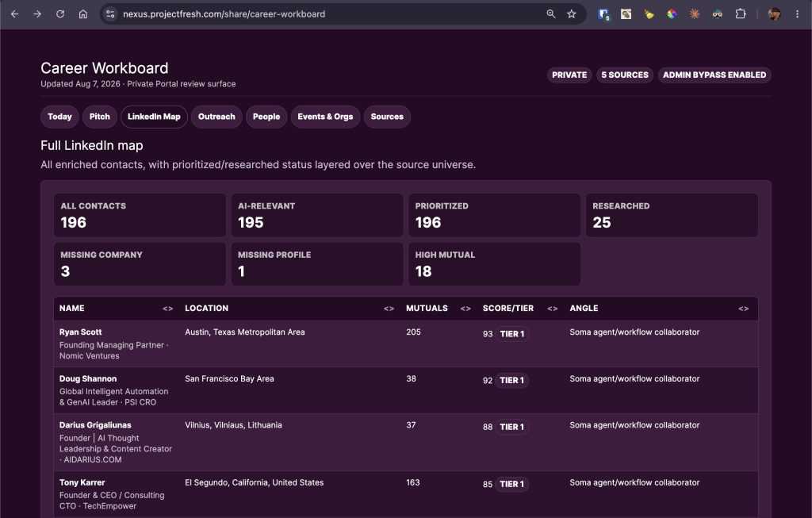The image size is (812, 518).
Task: Open Ryan Scott's contact name
Action: tap(80, 332)
